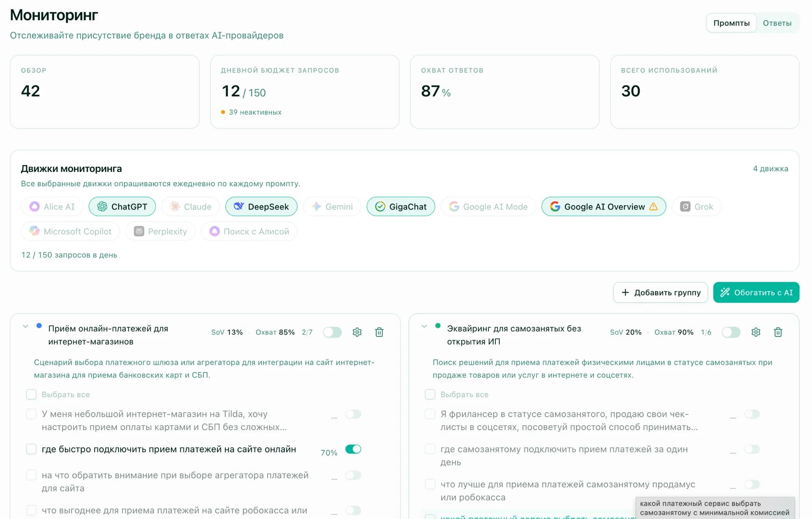Disable 'где быстро подключить прием платежей' toggle
Image resolution: width=812 pixels, height=519 pixels.
353,449
